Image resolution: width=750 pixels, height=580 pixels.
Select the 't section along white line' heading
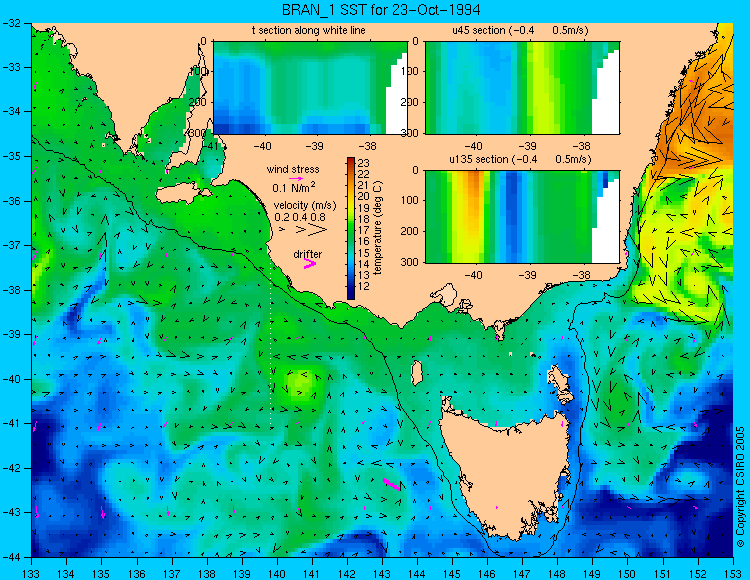309,30
